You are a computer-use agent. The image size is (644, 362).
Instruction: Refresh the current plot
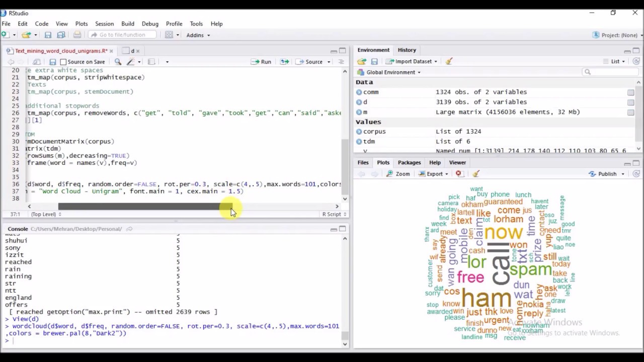click(636, 174)
